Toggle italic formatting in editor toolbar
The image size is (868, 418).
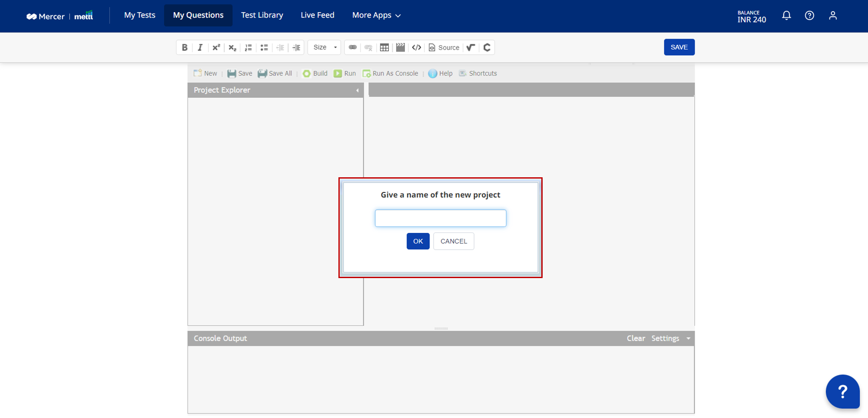tap(200, 47)
